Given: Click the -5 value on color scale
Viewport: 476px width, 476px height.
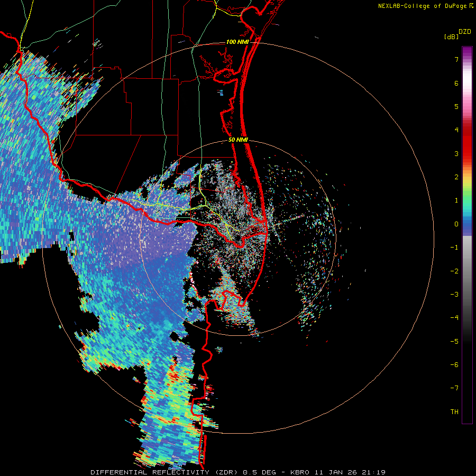Looking at the screenshot, I should [454, 341].
